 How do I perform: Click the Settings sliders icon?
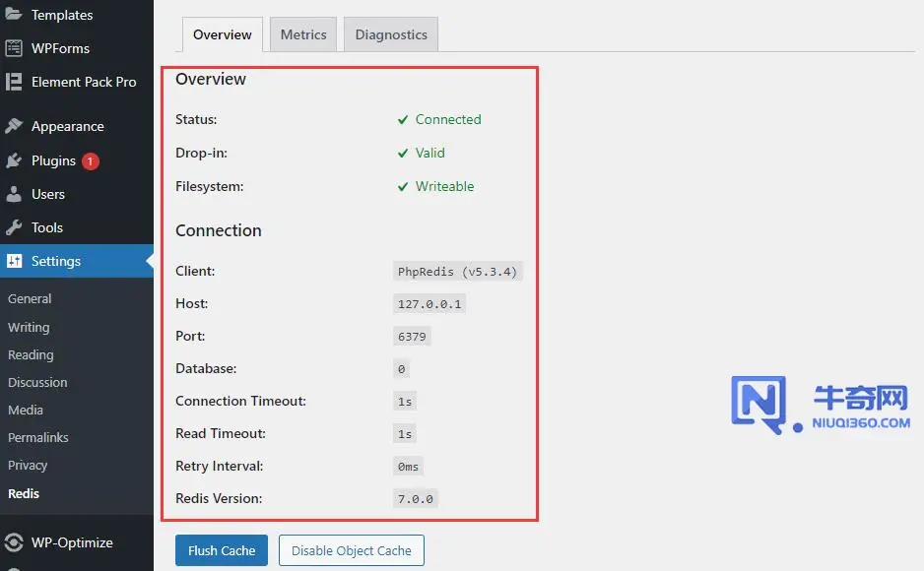(x=14, y=261)
